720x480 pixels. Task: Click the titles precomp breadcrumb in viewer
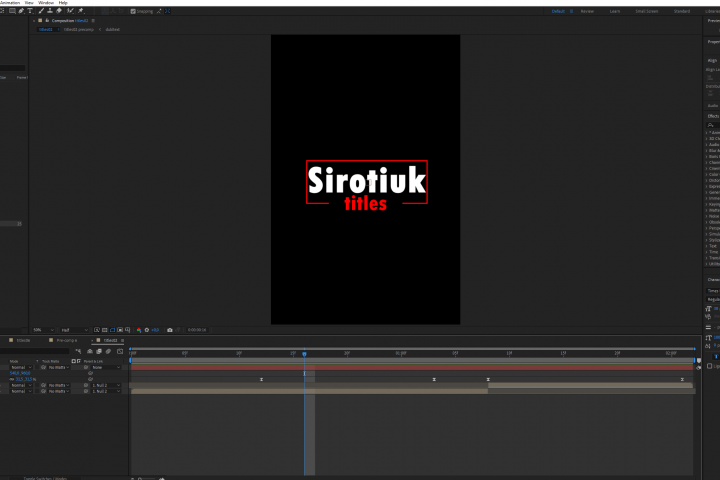click(78, 29)
